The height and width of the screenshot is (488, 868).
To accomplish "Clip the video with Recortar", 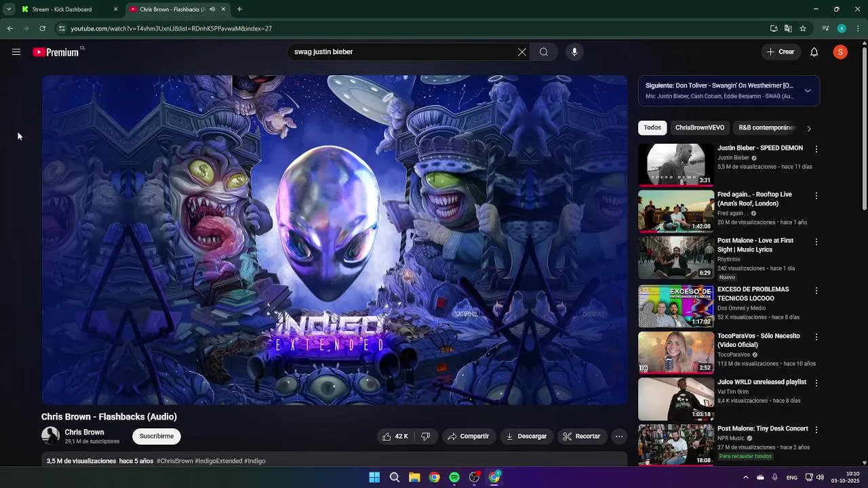I will [582, 436].
